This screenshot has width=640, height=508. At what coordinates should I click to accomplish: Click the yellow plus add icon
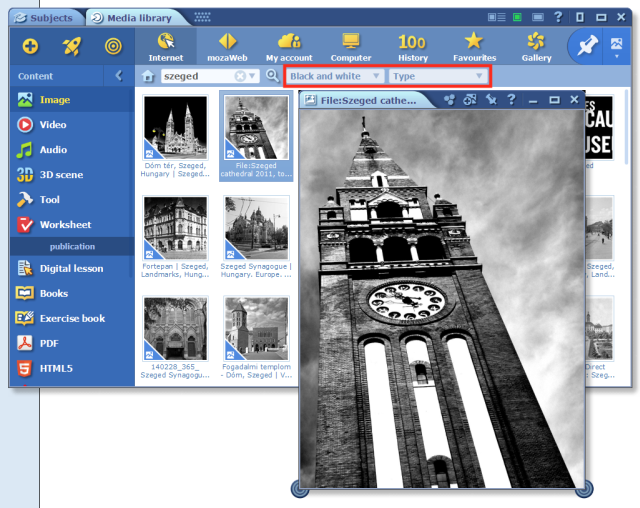pyautogui.click(x=30, y=46)
